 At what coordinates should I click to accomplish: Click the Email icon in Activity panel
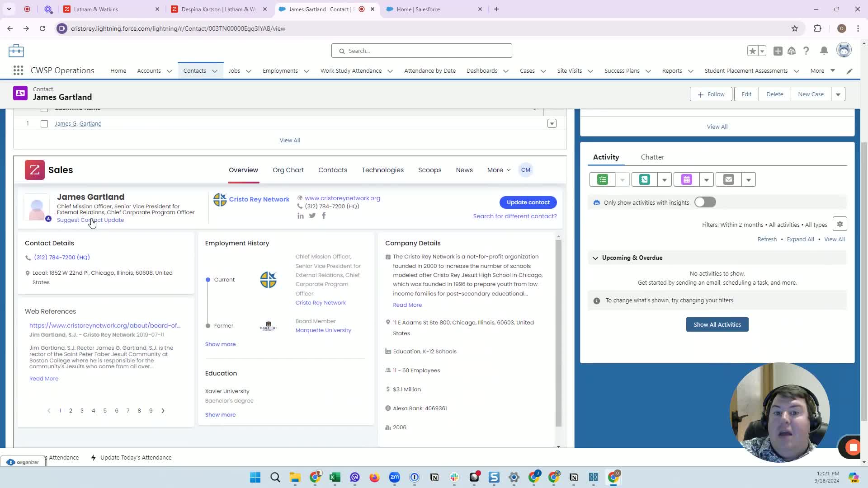pos(728,180)
